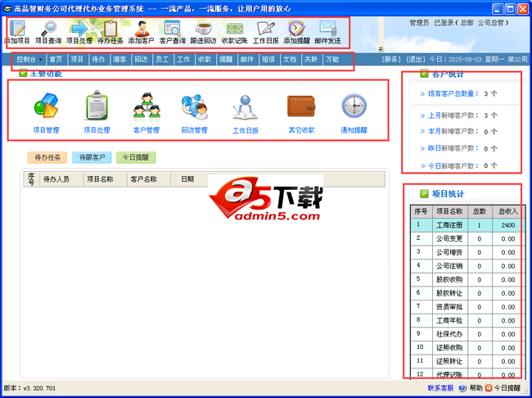Screen dimensions: 532x398
Task: Click the 添加客户 person icon
Action: [142, 29]
